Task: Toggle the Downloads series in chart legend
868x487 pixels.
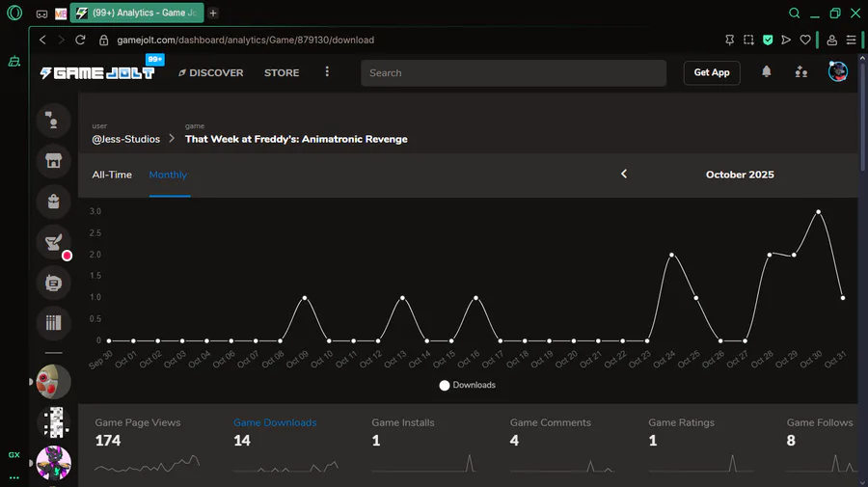Action: 467,385
